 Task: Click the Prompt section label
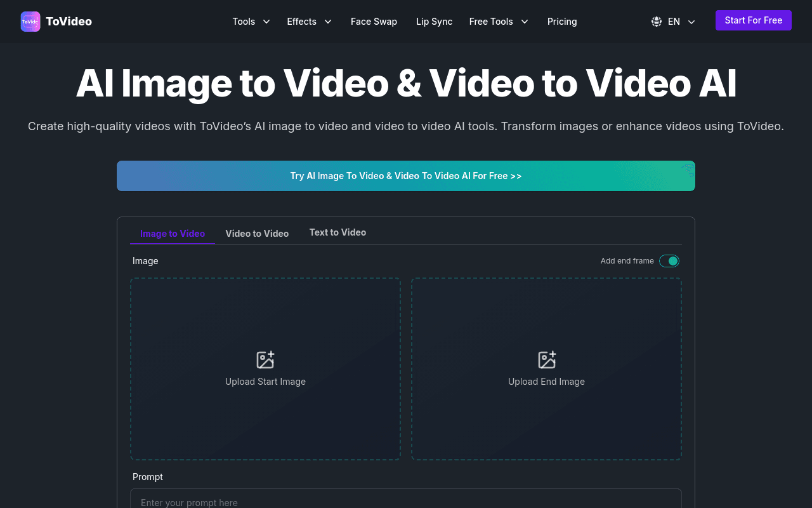[x=148, y=477]
